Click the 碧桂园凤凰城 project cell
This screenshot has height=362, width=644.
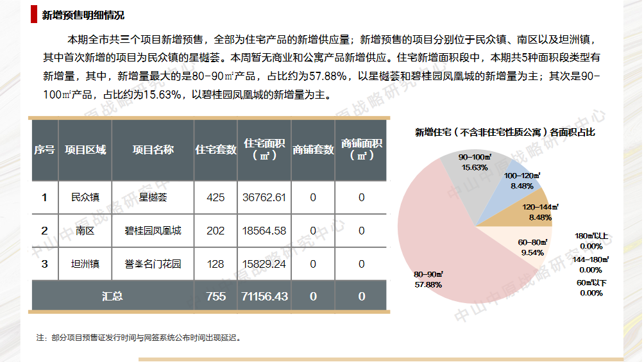coord(153,231)
